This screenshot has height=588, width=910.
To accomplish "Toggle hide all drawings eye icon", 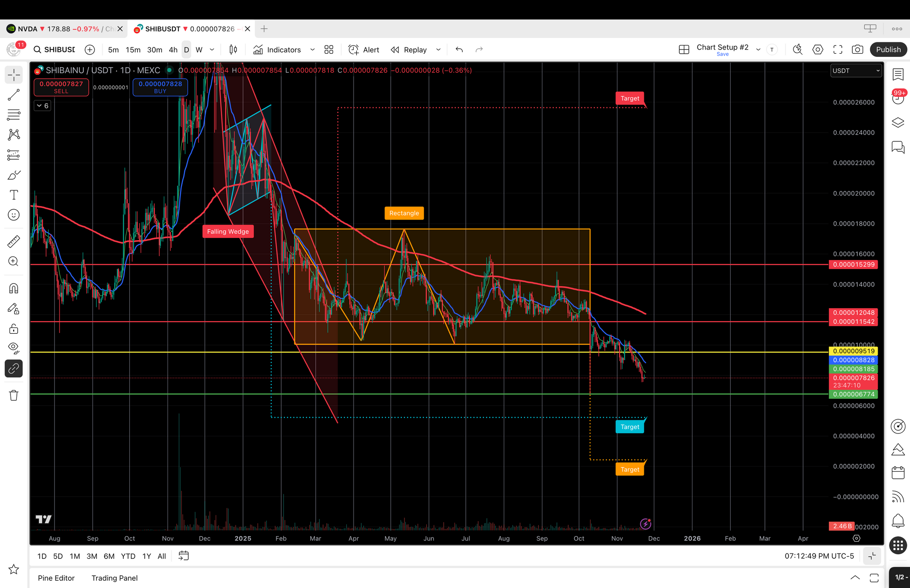I will click(x=14, y=348).
